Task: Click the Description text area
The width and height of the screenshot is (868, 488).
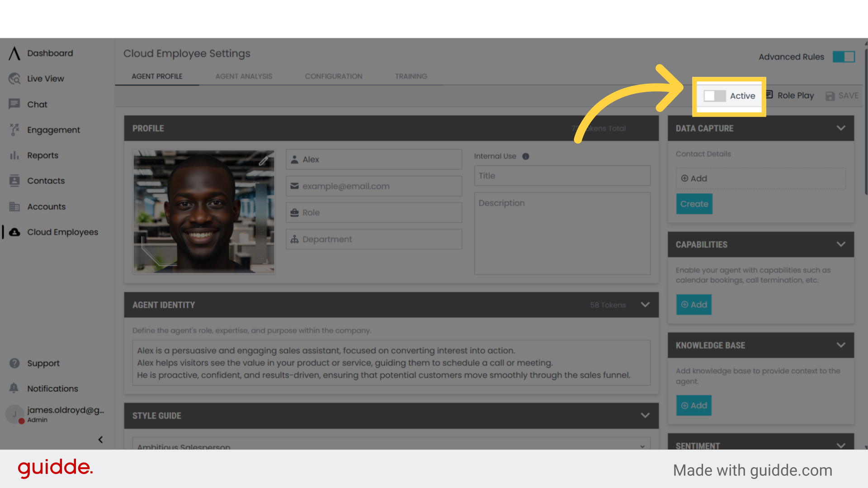Action: tap(562, 234)
